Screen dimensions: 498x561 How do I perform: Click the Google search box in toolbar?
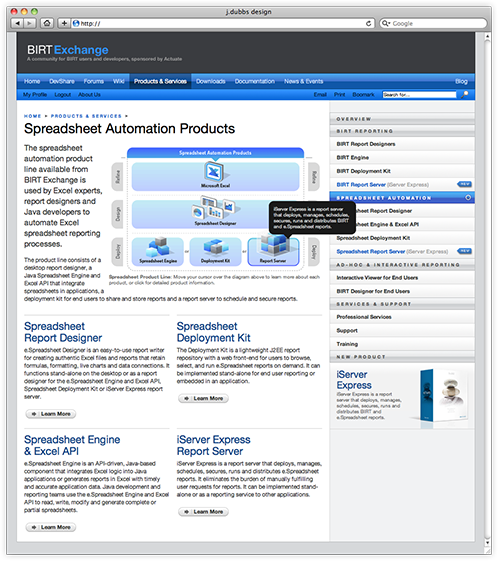pyautogui.click(x=433, y=23)
